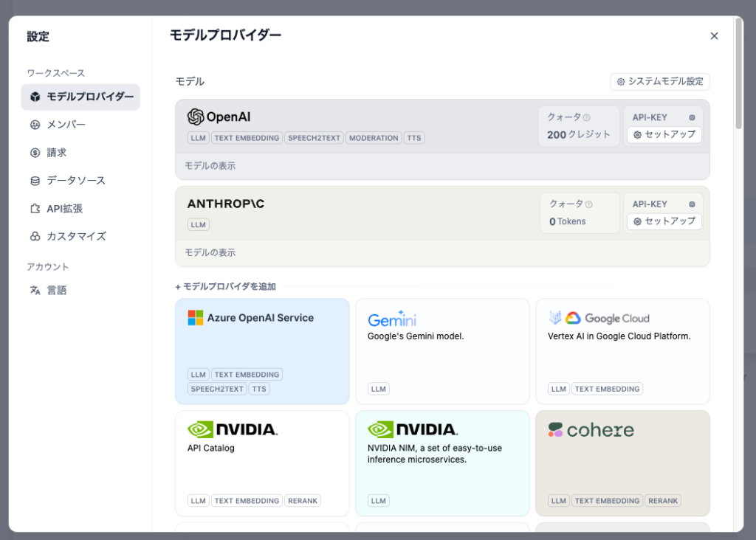Click the RERANK tag on NVIDIA API Catalog
Image resolution: width=756 pixels, height=540 pixels.
coord(303,501)
